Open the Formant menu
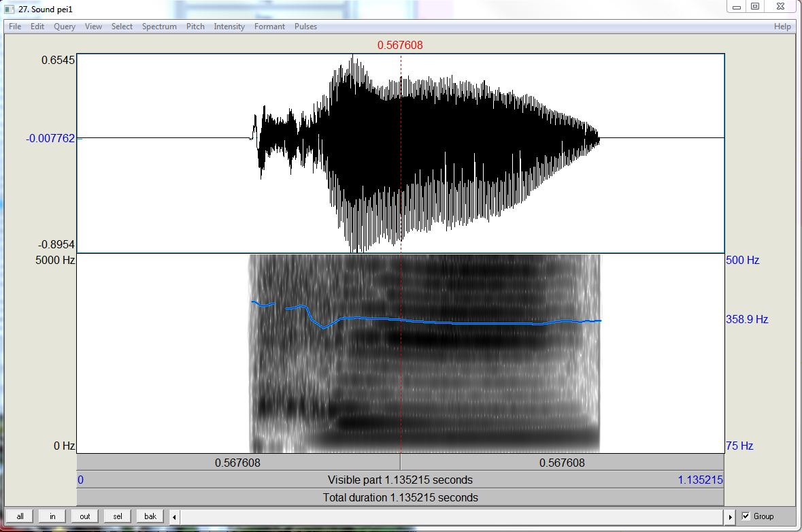 (269, 27)
